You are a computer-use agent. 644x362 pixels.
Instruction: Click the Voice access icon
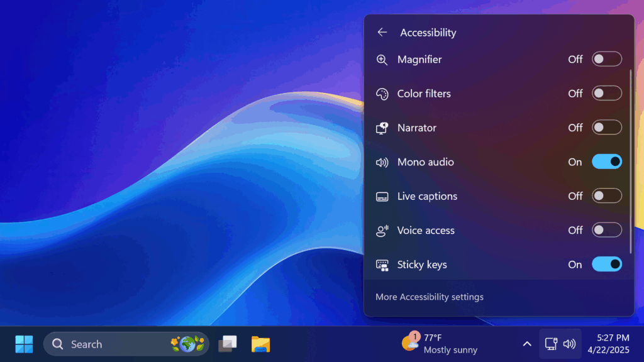tap(382, 231)
